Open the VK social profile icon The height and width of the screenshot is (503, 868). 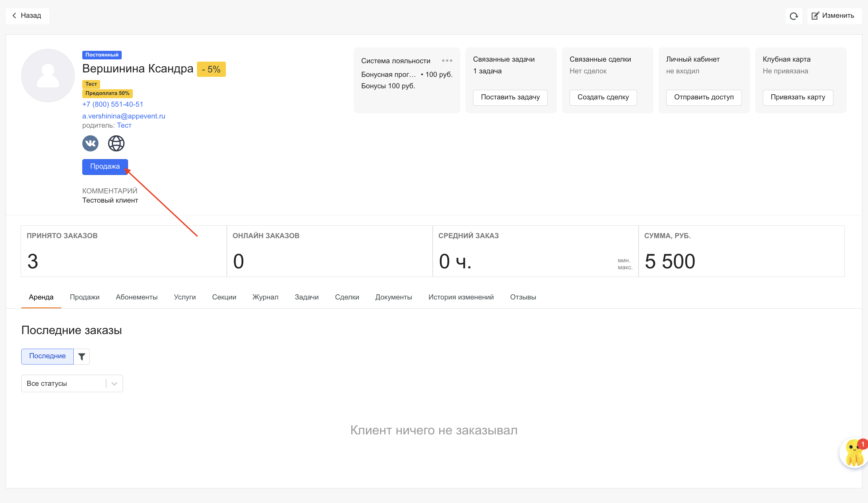tap(90, 143)
